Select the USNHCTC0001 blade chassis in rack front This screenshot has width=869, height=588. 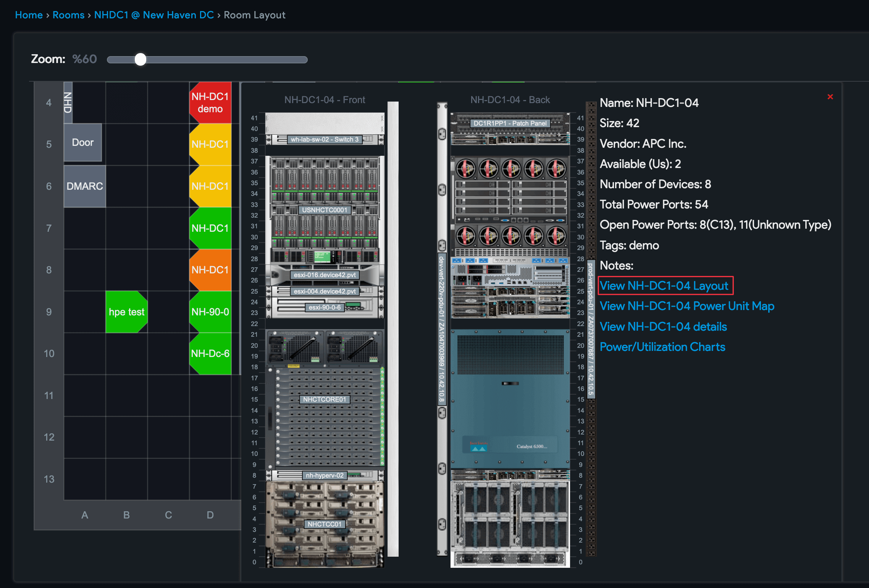325,210
